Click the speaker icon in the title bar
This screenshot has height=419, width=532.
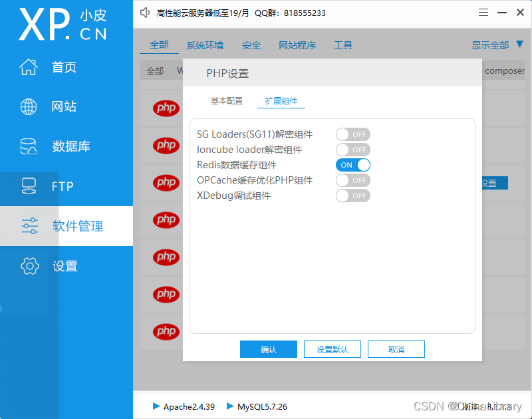point(144,12)
